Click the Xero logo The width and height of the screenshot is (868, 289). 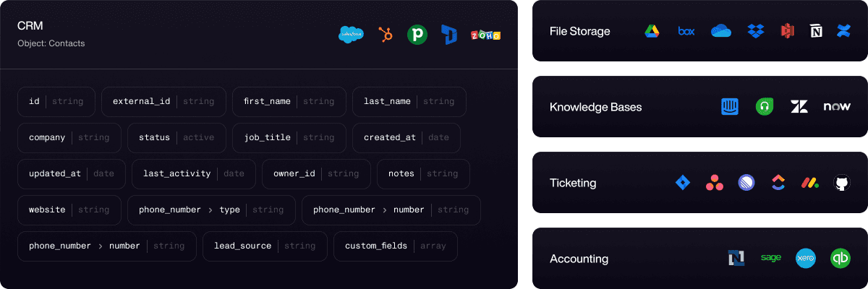(x=805, y=259)
